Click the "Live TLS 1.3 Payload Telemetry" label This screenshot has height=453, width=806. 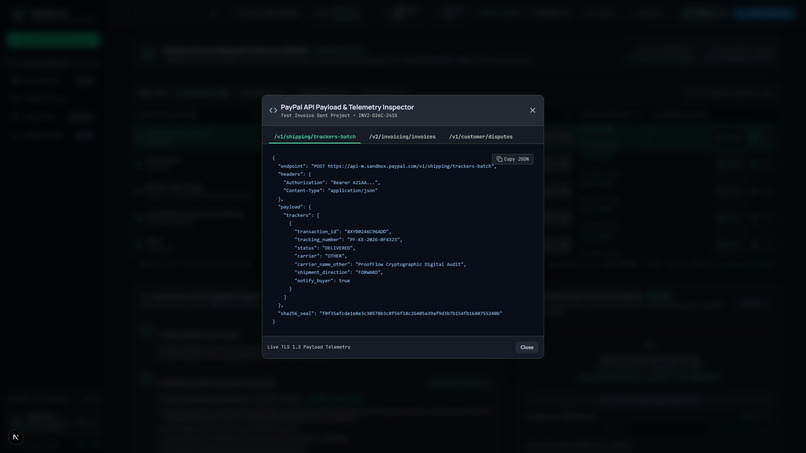(309, 347)
